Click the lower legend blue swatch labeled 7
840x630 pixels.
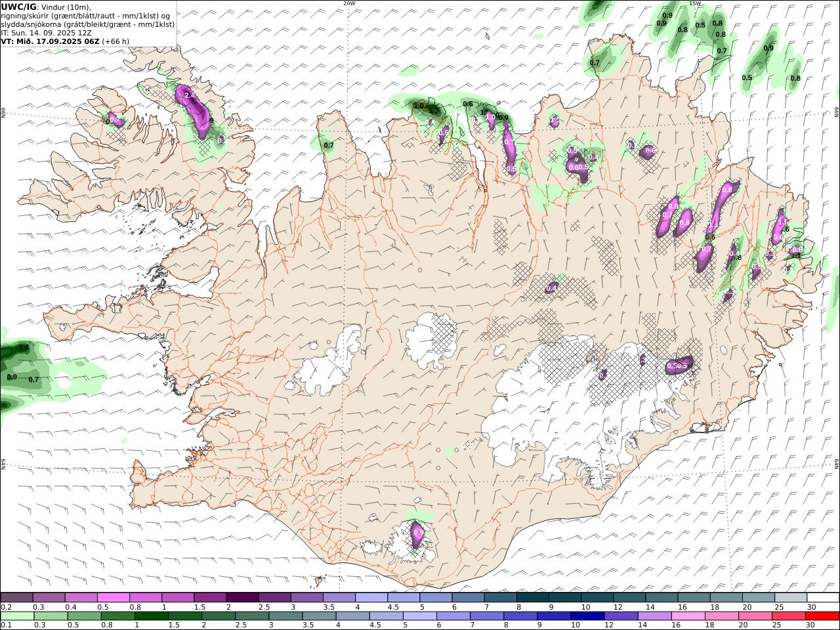[x=487, y=616]
